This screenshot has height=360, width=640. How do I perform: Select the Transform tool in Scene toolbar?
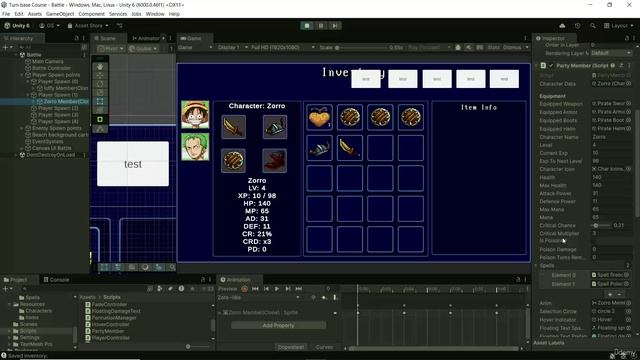tap(100, 109)
